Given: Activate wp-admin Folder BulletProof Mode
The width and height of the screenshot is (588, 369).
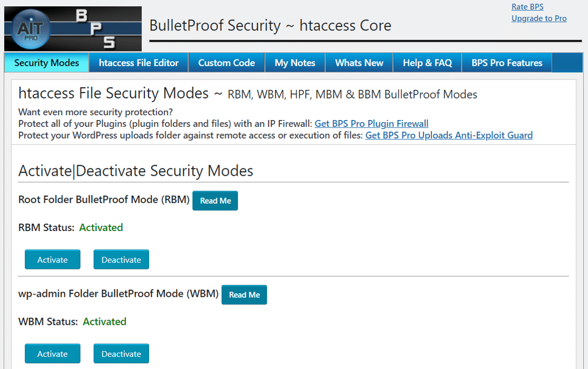Looking at the screenshot, I should point(52,353).
